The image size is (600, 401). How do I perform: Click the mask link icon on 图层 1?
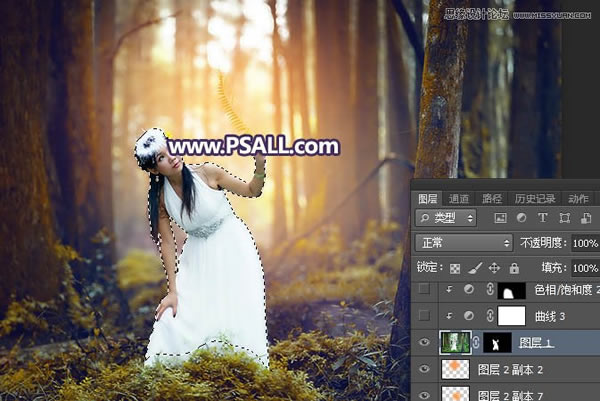[477, 342]
